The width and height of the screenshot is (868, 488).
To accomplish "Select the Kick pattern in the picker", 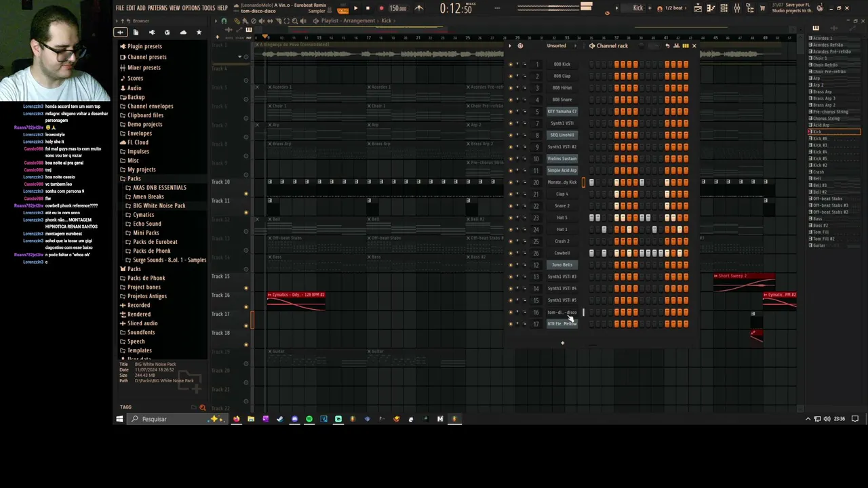I will coord(835,132).
